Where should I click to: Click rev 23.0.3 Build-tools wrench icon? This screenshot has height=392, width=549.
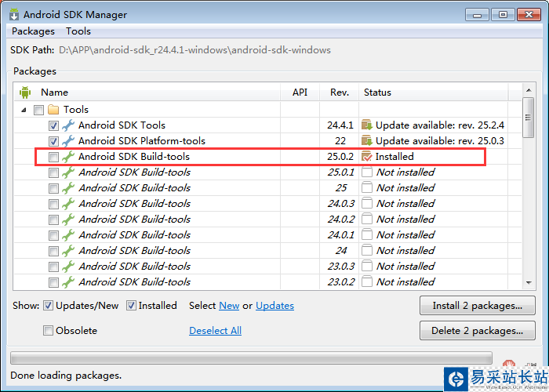(x=68, y=267)
